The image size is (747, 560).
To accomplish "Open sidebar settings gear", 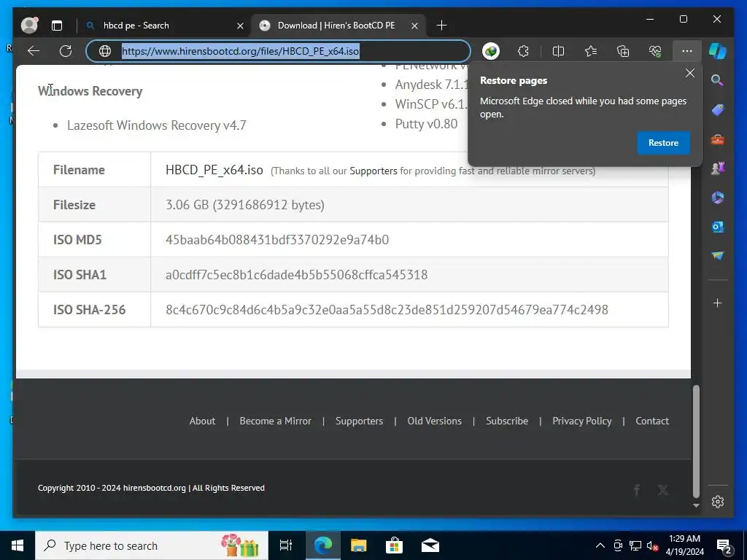I will pos(718,502).
